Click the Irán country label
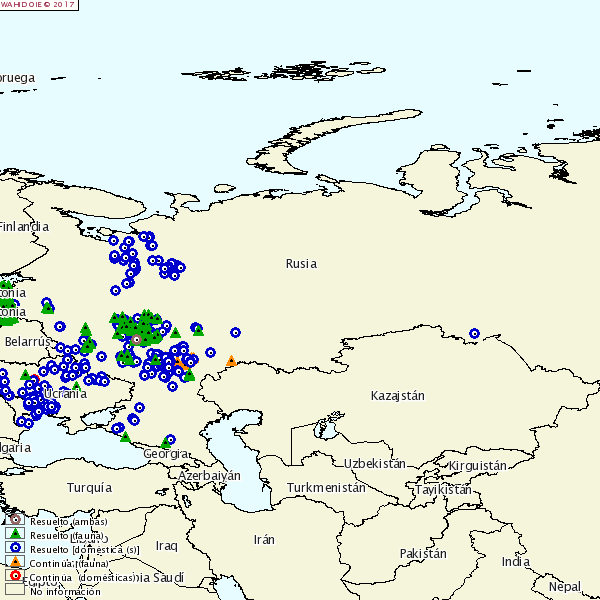 point(264,539)
